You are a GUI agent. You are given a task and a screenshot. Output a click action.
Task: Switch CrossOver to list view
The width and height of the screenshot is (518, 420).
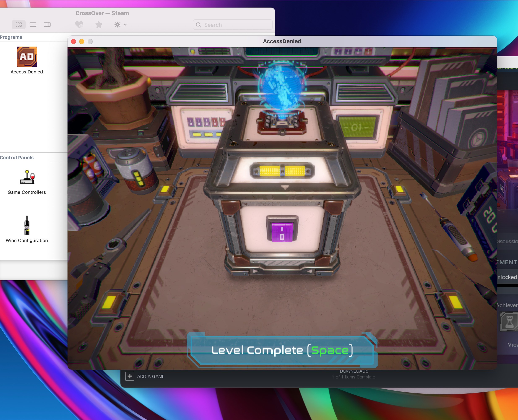(33, 24)
